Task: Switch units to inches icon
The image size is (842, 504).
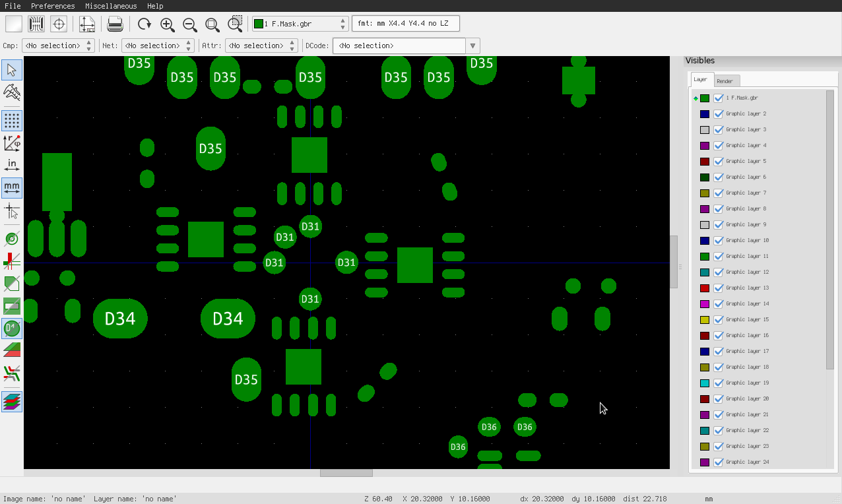Action: coord(12,165)
